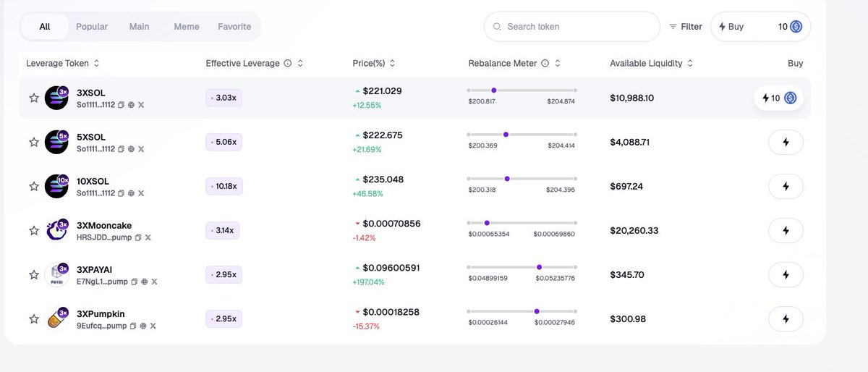
Task: Click the 3XPumpkin website globe icon
Action: 142,326
